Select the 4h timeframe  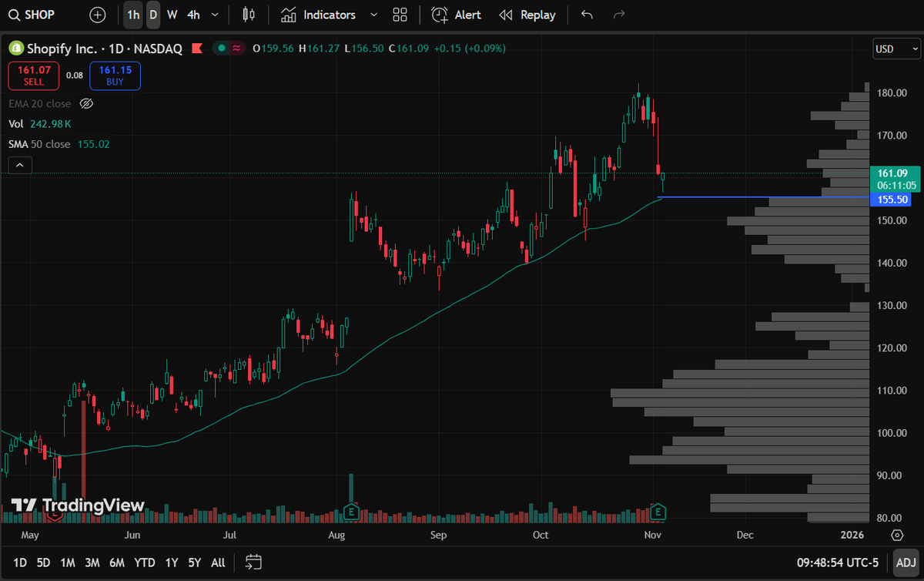pyautogui.click(x=193, y=15)
